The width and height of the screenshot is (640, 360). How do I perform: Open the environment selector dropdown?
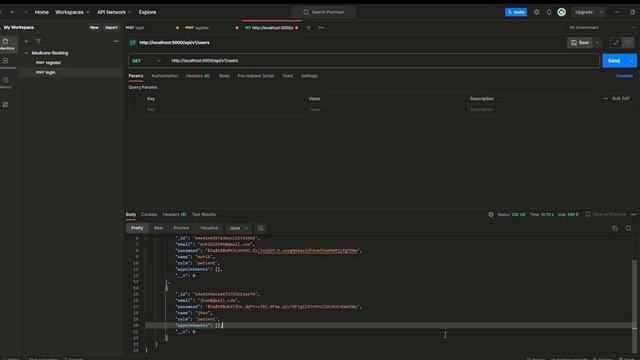(602, 27)
